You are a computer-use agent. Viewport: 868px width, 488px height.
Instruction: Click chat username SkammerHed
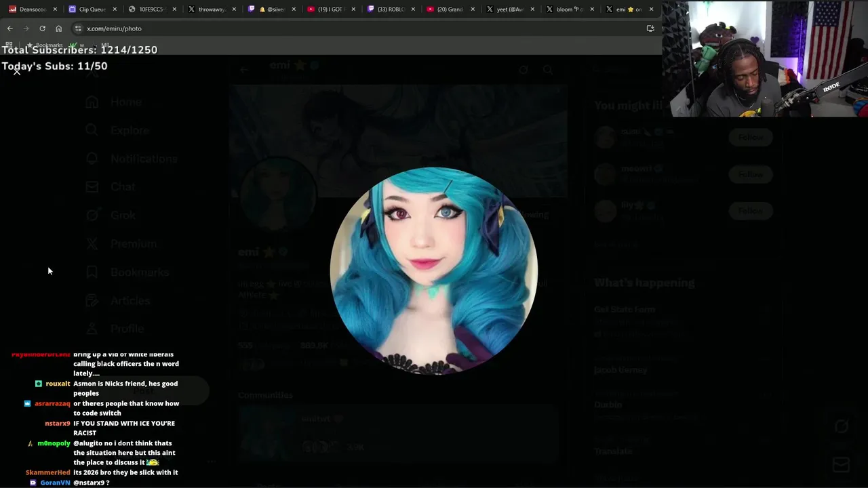pyautogui.click(x=47, y=472)
